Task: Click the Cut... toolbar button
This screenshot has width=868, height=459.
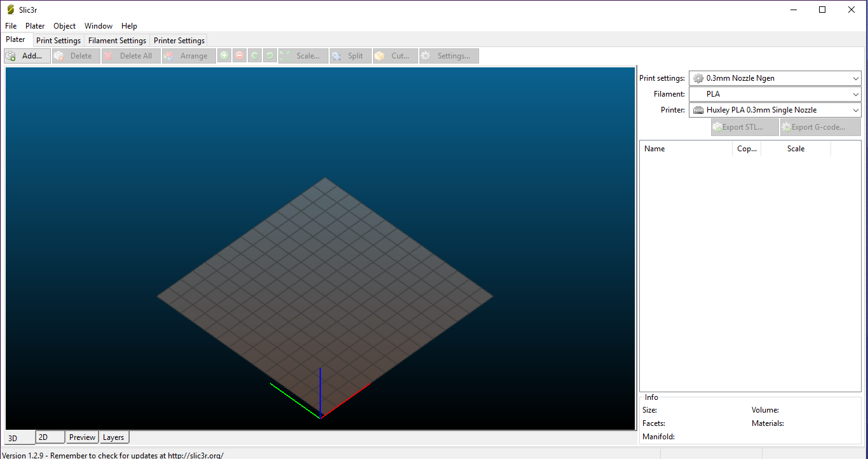Action: (395, 56)
